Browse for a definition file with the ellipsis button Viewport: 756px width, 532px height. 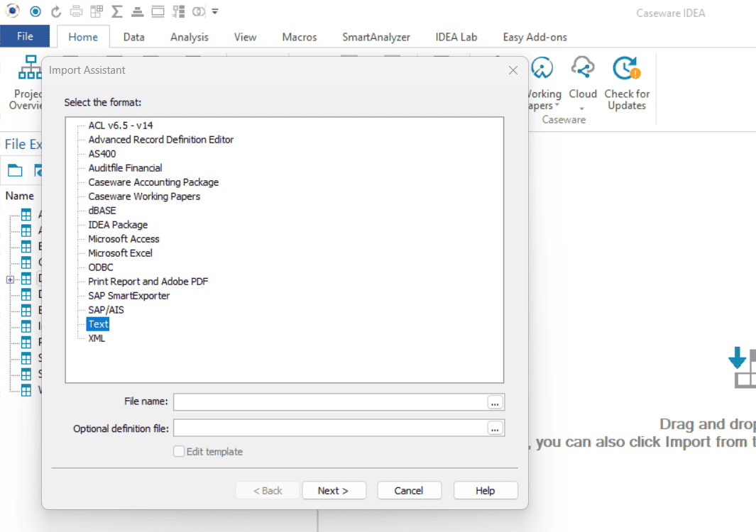point(495,428)
